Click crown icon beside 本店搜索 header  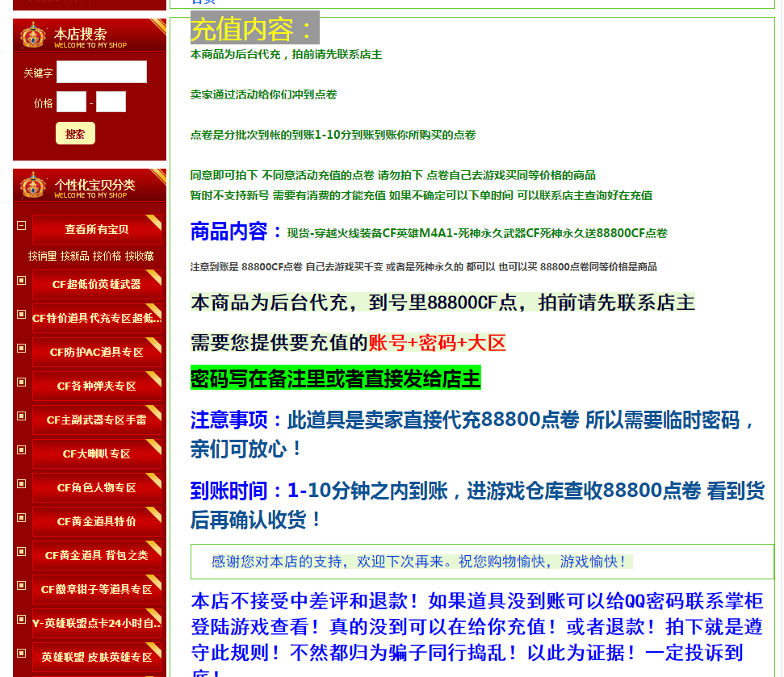(33, 35)
